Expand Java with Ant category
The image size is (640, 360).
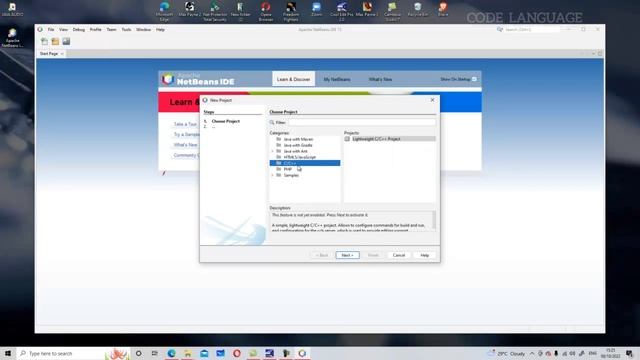click(x=273, y=151)
